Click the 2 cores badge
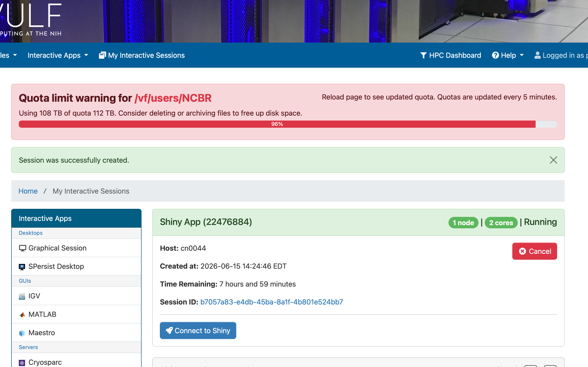 coord(501,222)
